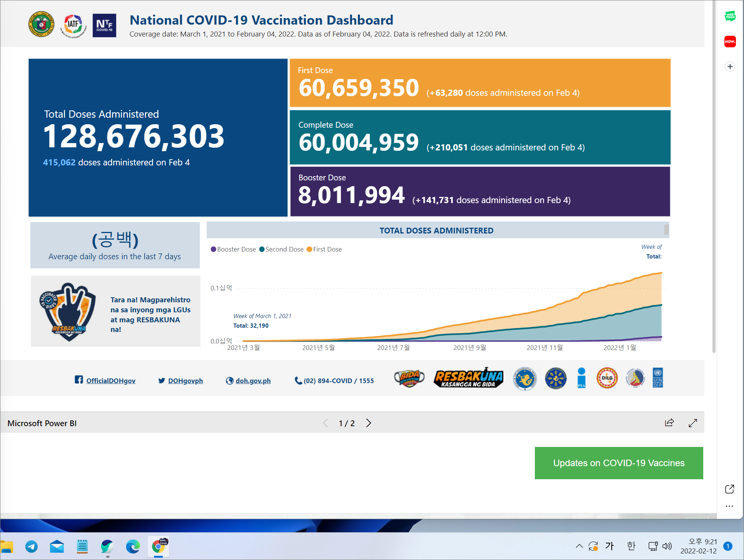
Task: Go to next report page arrow
Action: tap(368, 423)
